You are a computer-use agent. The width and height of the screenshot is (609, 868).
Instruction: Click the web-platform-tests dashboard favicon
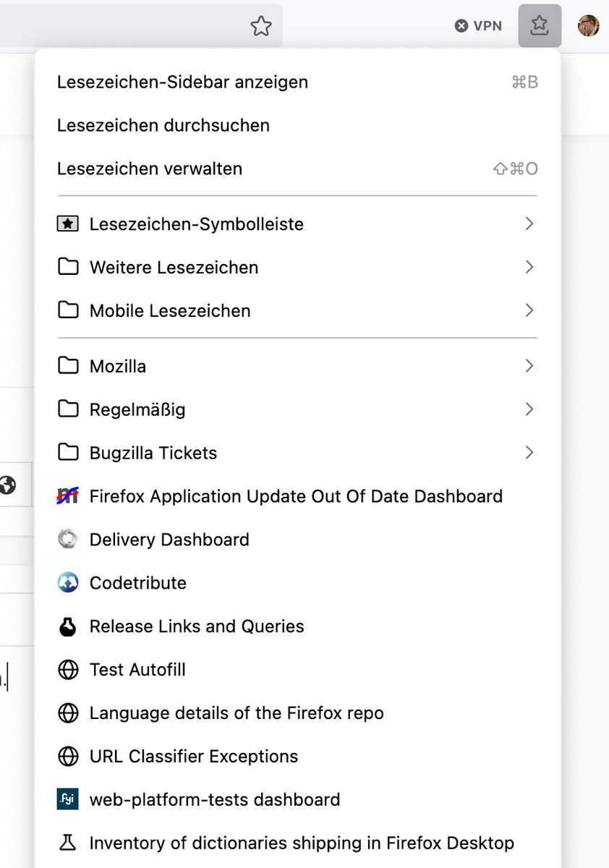68,799
